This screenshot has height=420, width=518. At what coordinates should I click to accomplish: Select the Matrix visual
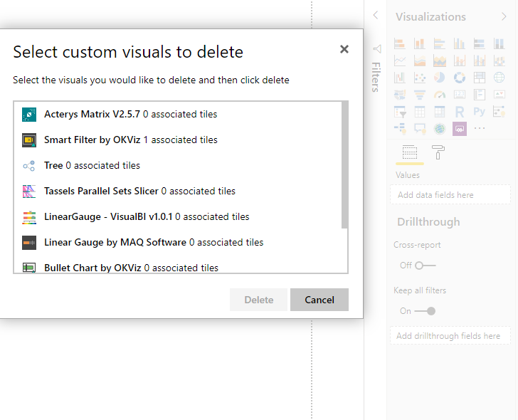coord(440,112)
